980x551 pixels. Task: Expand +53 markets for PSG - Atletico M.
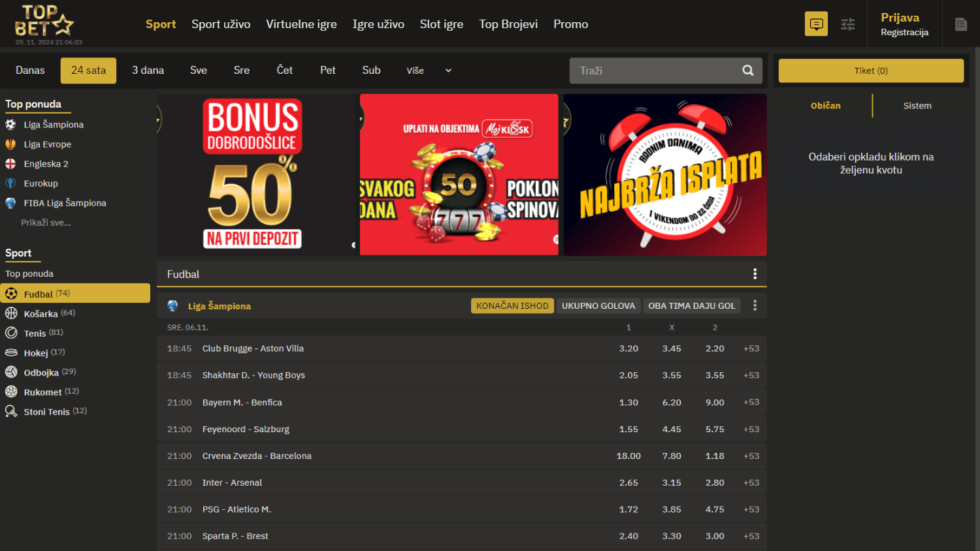click(x=751, y=509)
